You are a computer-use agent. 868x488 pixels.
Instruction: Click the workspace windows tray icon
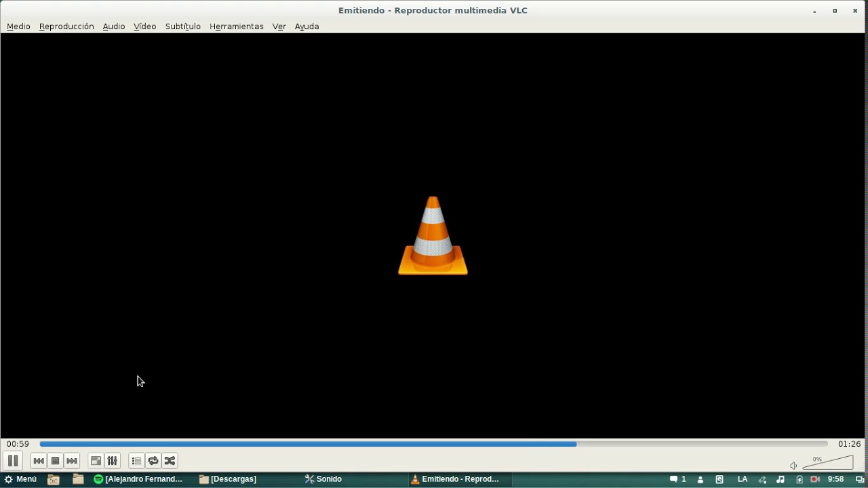(x=860, y=480)
